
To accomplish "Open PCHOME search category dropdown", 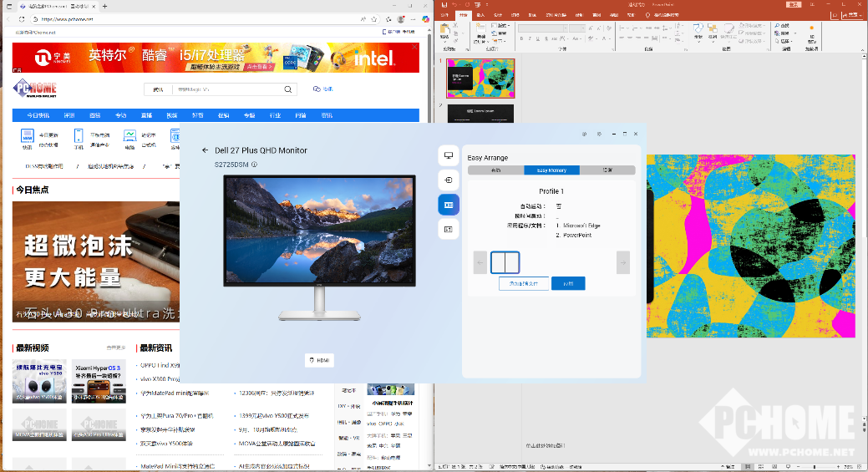I will 159,89.
